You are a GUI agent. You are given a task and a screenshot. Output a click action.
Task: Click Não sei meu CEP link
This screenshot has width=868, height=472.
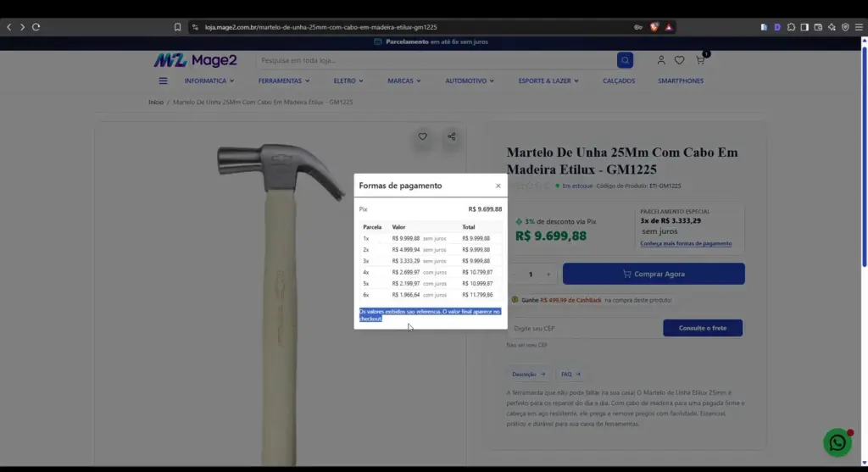click(x=526, y=345)
